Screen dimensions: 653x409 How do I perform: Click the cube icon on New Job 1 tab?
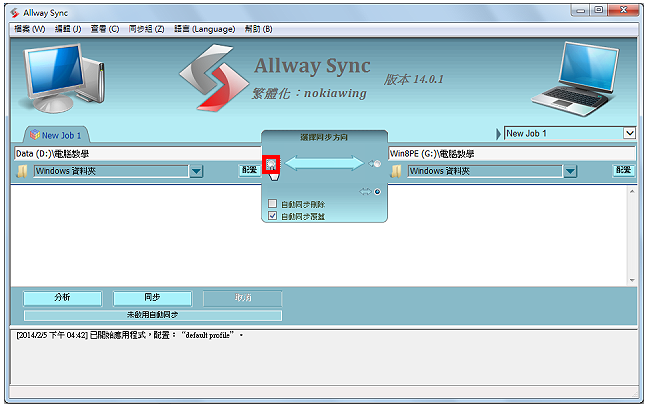tap(35, 135)
